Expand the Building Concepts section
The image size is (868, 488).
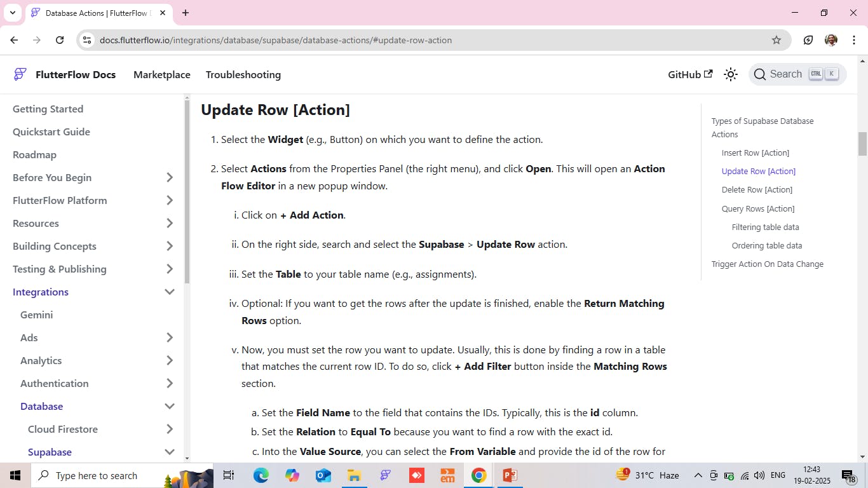click(170, 246)
